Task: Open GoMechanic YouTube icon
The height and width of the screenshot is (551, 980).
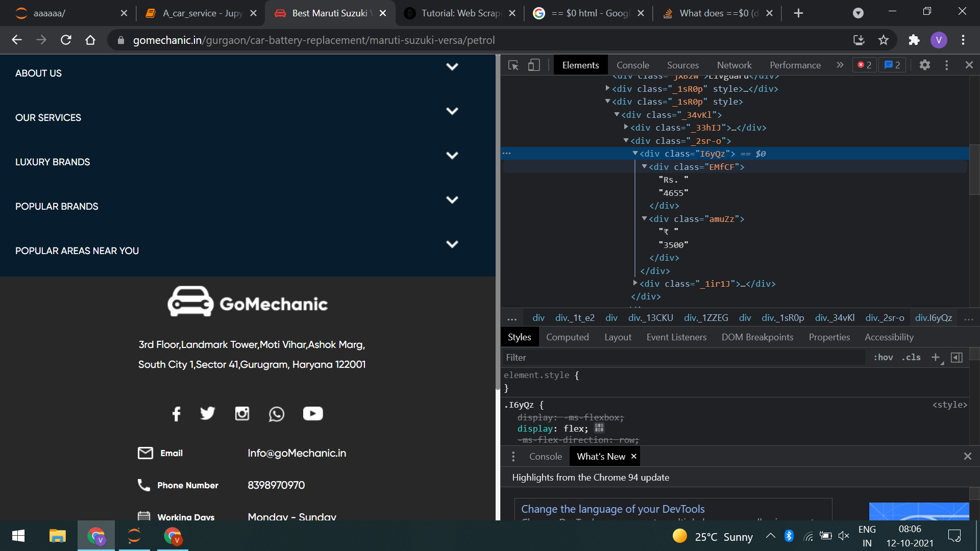Action: [313, 413]
